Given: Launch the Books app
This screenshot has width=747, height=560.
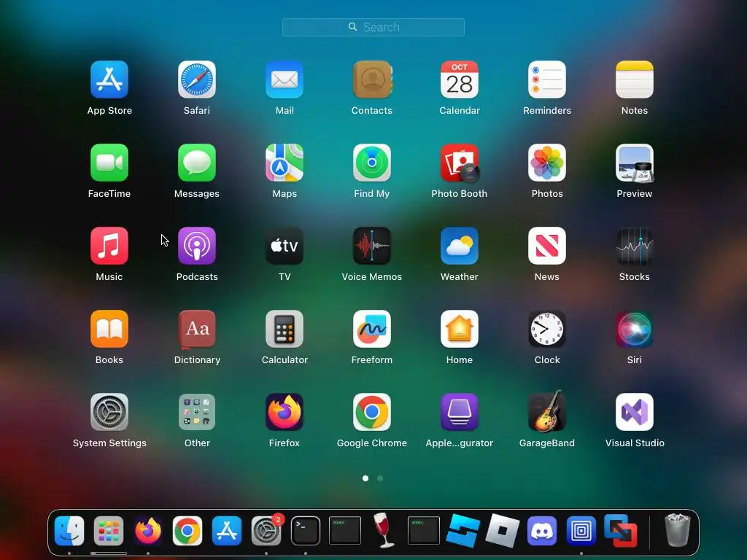Looking at the screenshot, I should [109, 329].
